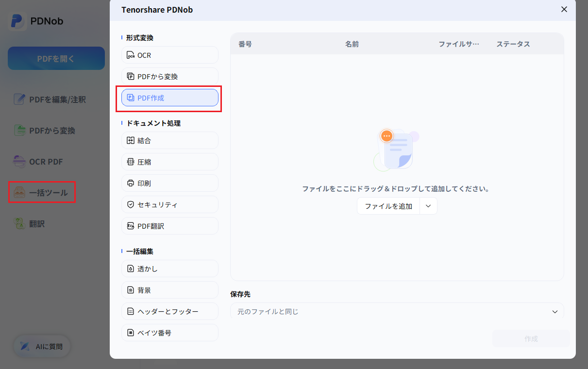Close the Tenorshare PDNob dialog

click(564, 9)
